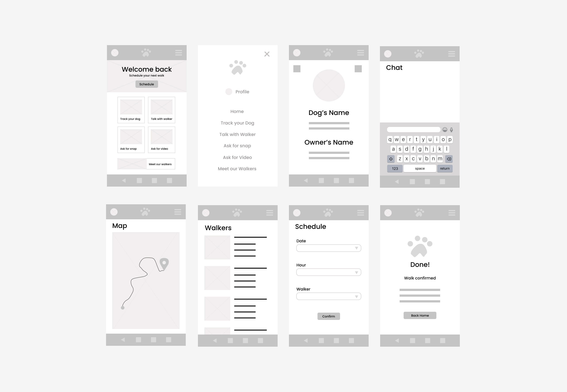Close the navigation overlay with X icon
The height and width of the screenshot is (392, 567).
[x=267, y=54]
